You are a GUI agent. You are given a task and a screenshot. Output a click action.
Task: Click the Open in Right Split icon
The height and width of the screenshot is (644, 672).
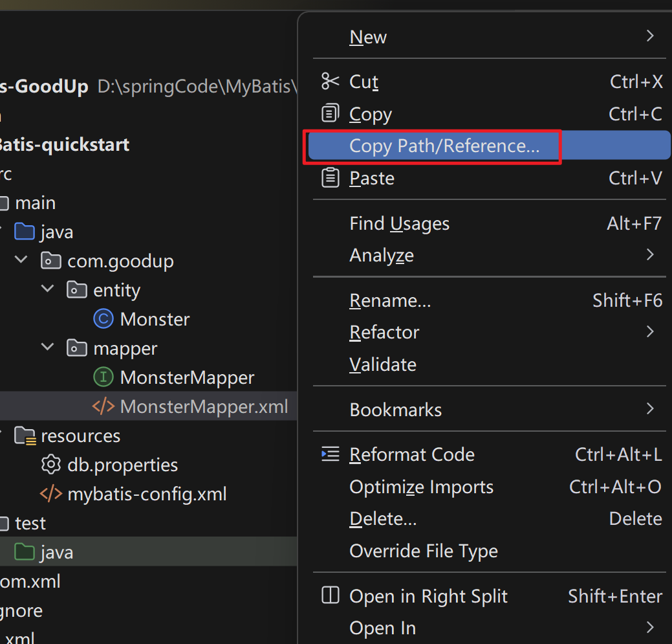[330, 595]
